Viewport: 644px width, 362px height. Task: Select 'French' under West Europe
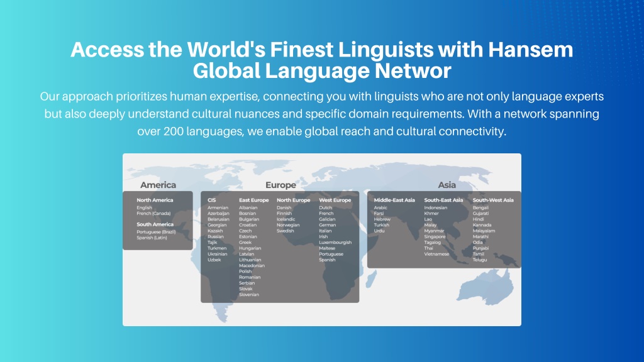326,214
